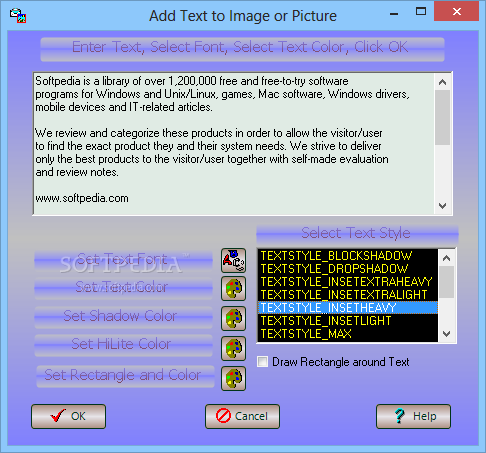486x453 pixels.
Task: Click the Set HiLite Color button
Action: point(123,345)
